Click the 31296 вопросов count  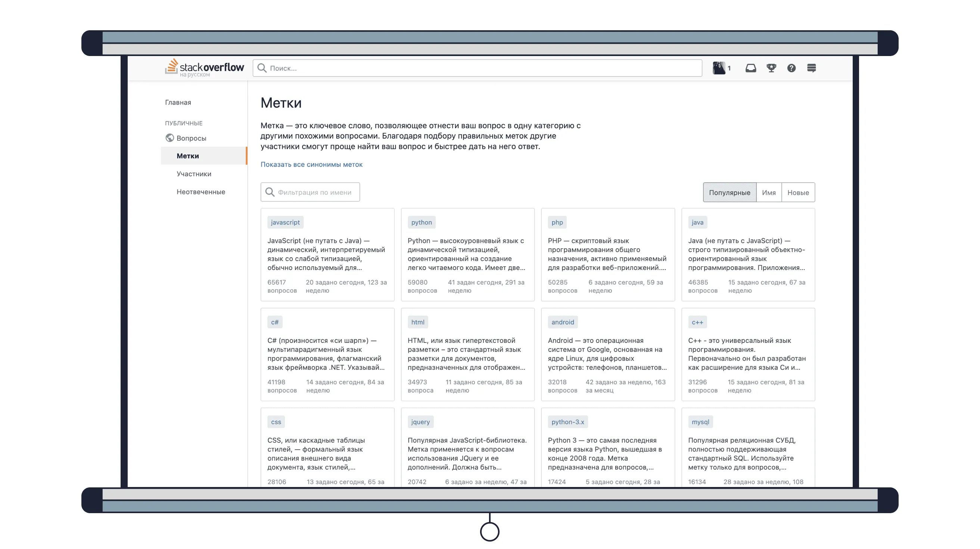703,386
